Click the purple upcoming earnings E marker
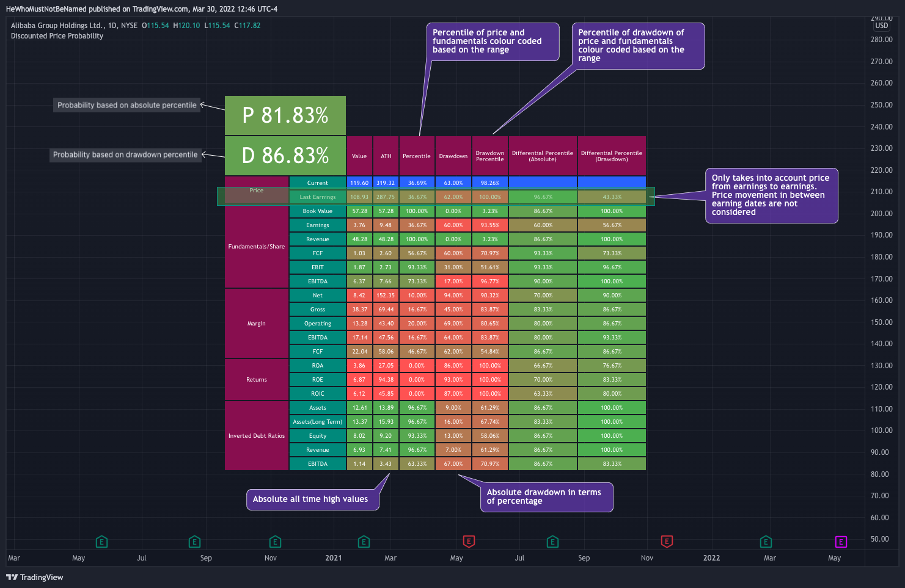 point(841,542)
